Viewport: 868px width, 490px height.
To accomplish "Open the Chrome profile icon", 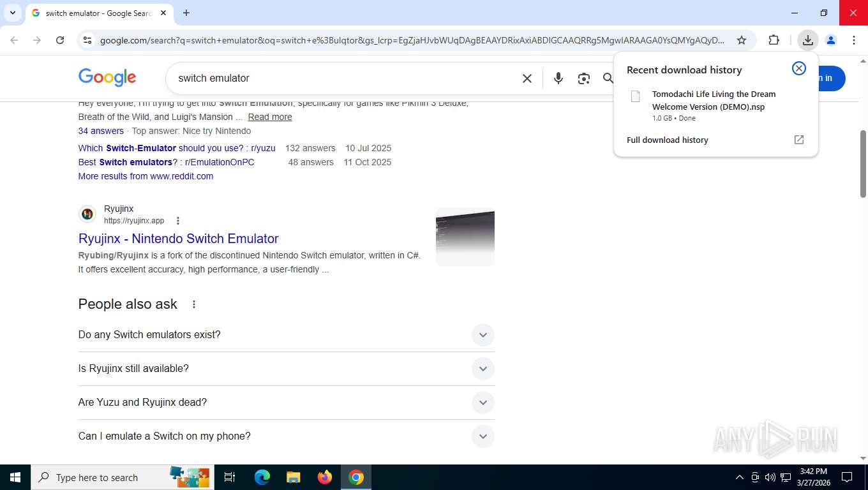I will [x=831, y=40].
